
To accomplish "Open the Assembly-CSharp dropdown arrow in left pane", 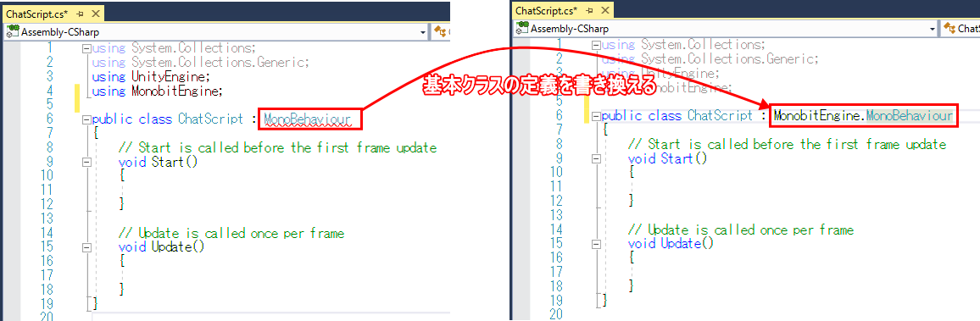I will point(423,32).
